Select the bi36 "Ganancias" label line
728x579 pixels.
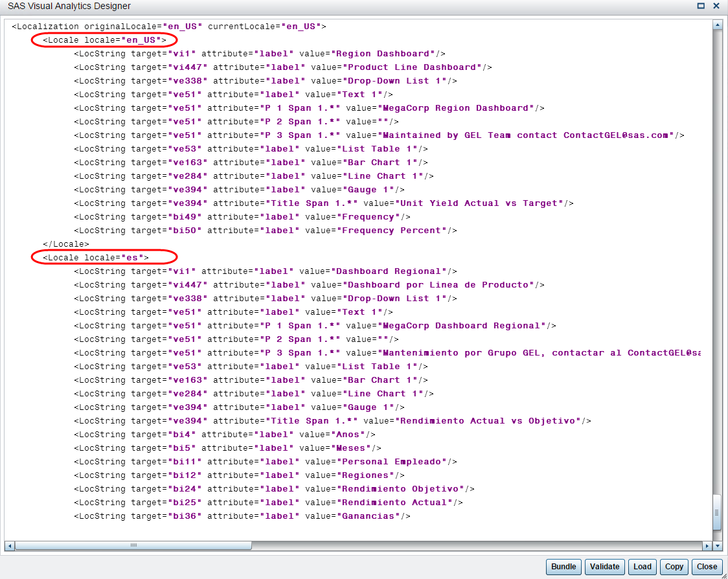[242, 516]
